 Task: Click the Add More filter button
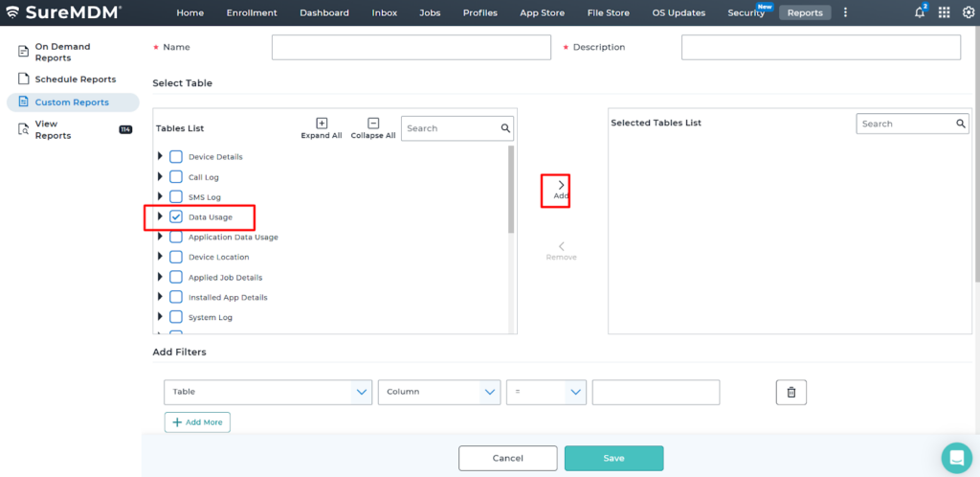tap(197, 421)
